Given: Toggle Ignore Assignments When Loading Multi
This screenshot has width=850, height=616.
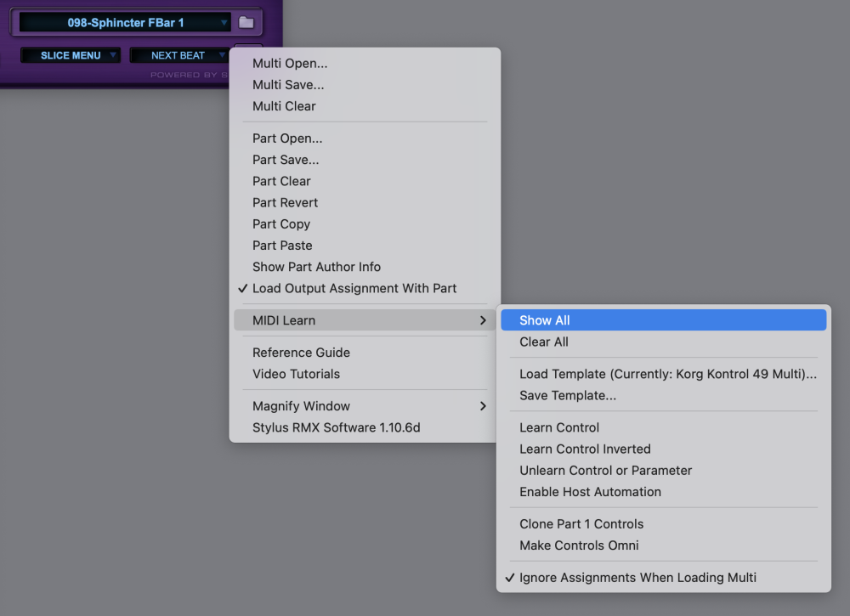Looking at the screenshot, I should 637,578.
